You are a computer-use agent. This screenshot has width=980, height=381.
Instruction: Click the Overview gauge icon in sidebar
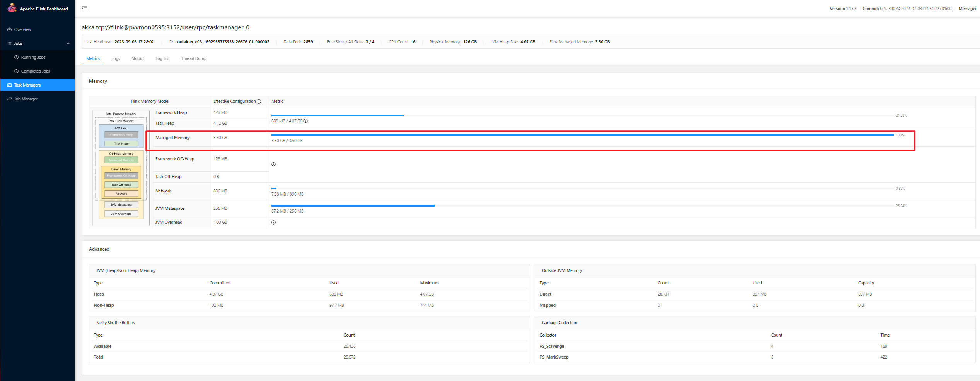[x=10, y=29]
